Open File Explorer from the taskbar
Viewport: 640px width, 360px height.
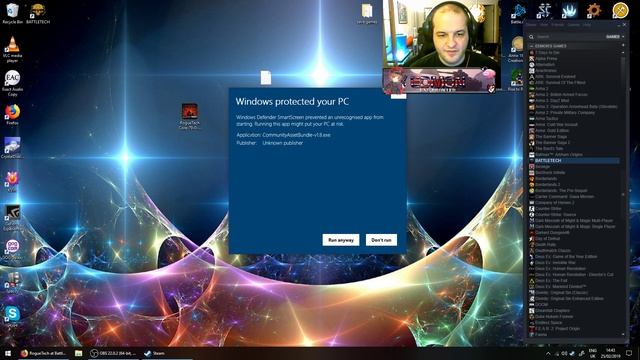click(79, 353)
